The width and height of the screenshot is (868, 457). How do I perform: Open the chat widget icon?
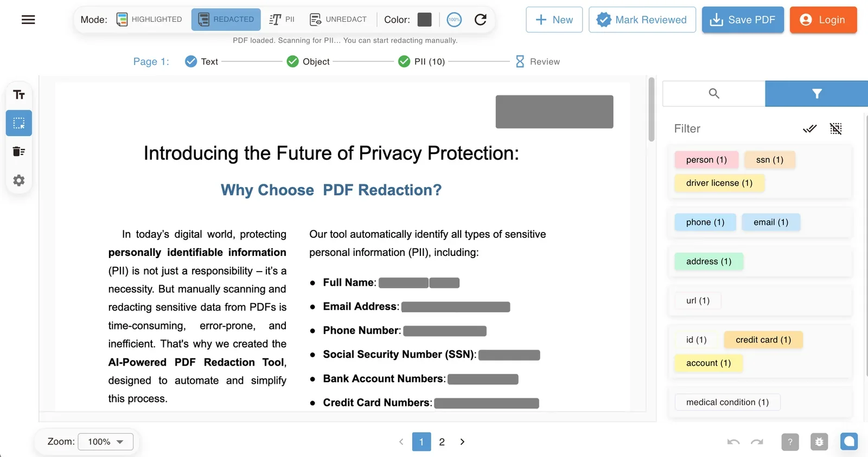click(x=849, y=441)
